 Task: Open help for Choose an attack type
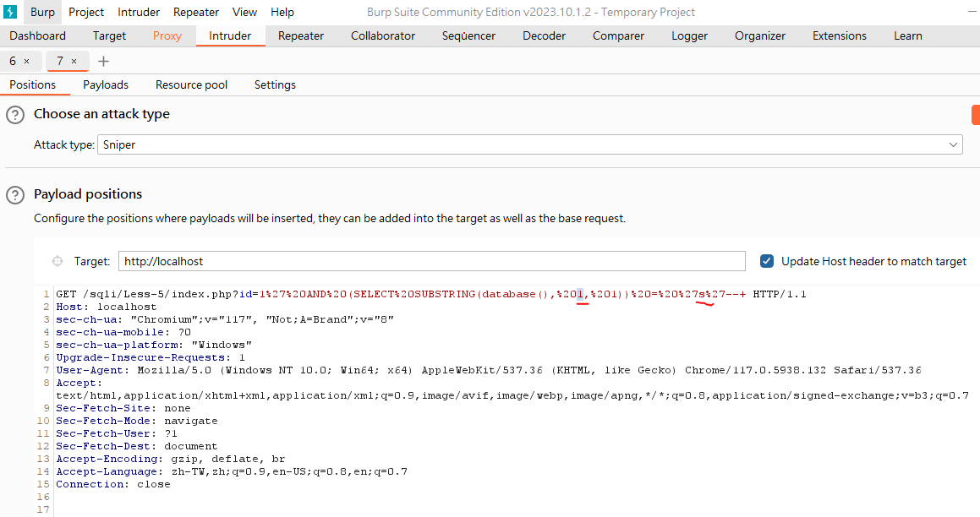15,115
